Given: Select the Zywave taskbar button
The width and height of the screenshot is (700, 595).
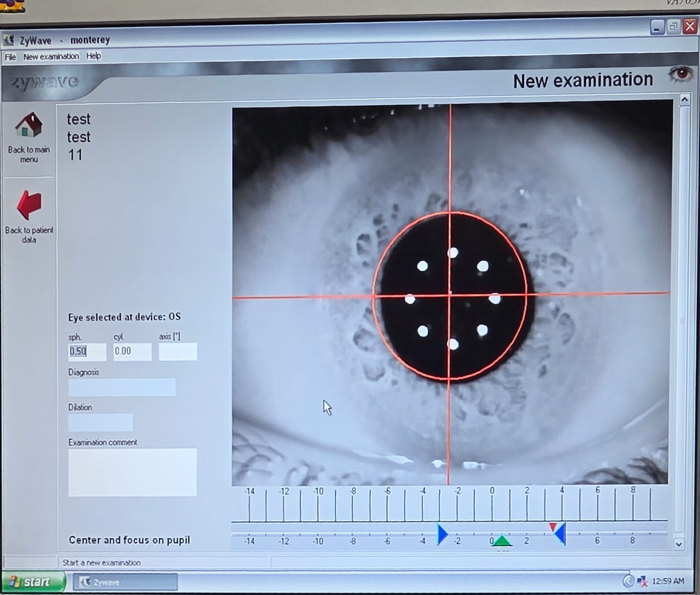Looking at the screenshot, I should click(125, 582).
